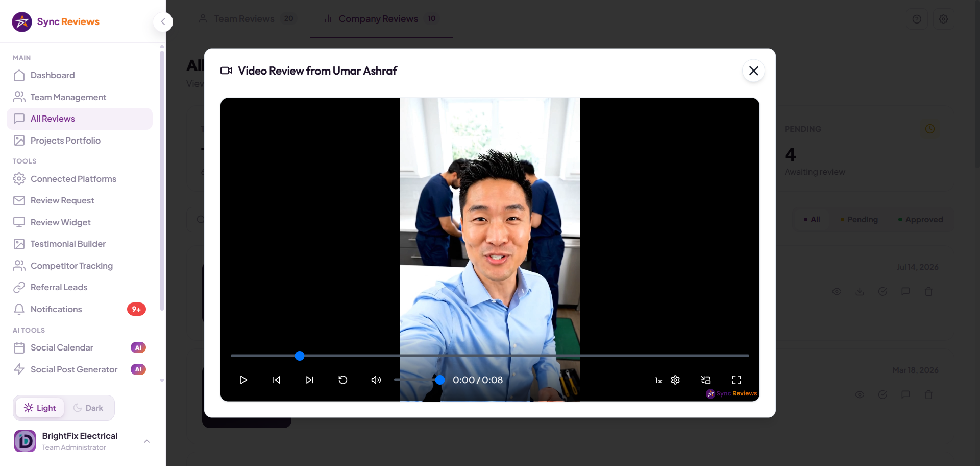
Task: Adjust the volume slider handle
Action: point(440,380)
